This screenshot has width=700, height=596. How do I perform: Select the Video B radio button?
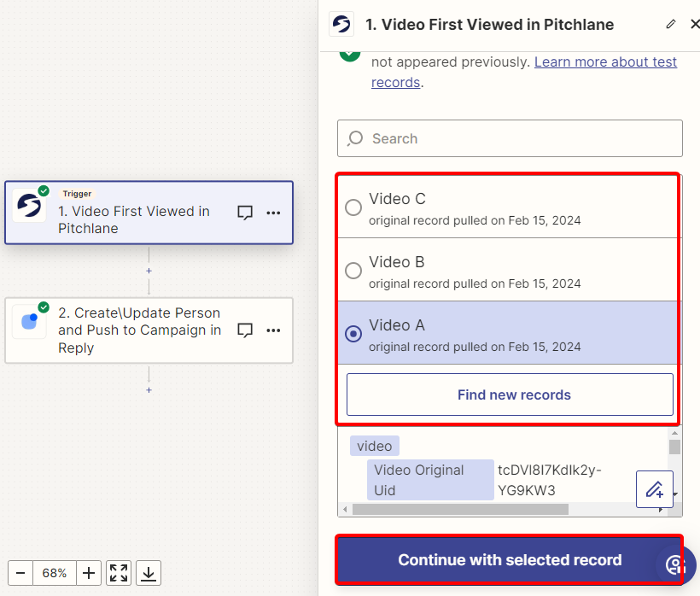coord(353,271)
